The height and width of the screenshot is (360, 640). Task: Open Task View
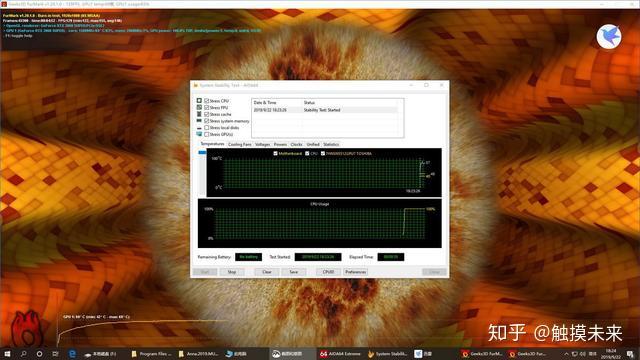pyautogui.click(x=55, y=354)
